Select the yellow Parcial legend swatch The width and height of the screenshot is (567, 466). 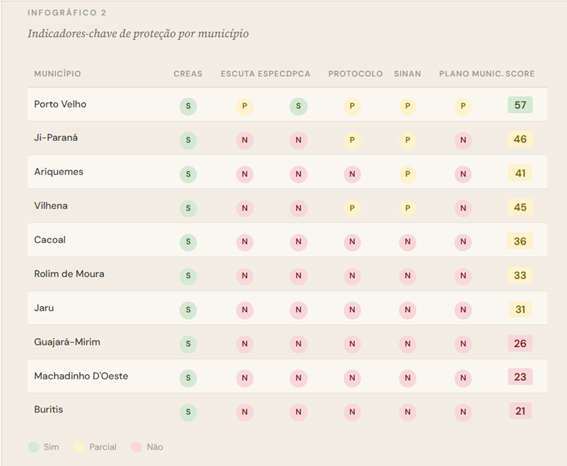pos(79,447)
